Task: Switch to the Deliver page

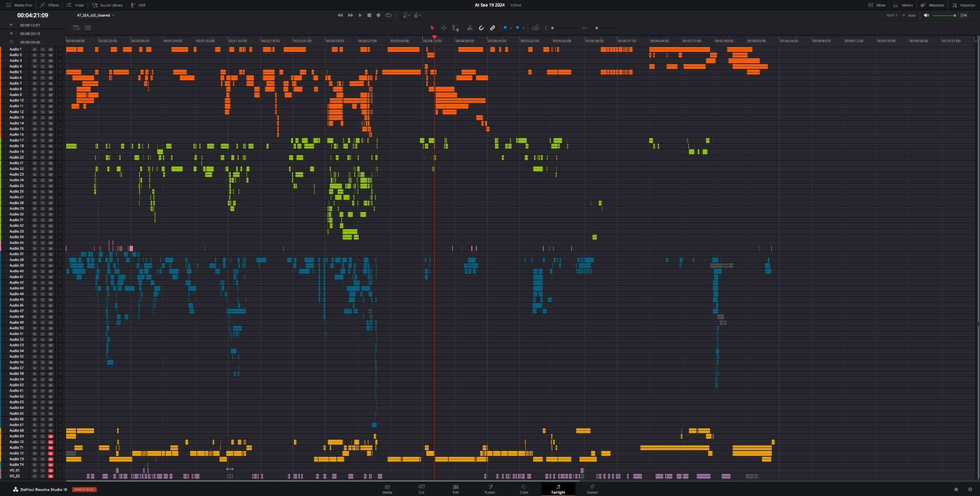Action: point(592,489)
